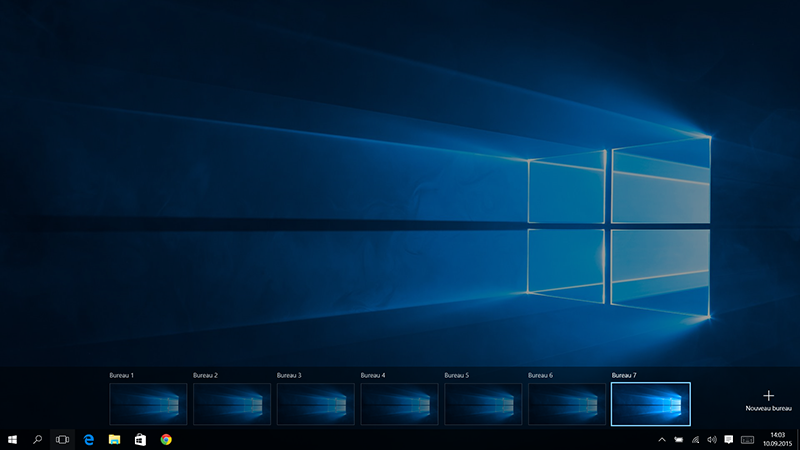Open the Windows Store app
Image resolution: width=800 pixels, height=450 pixels.
tap(140, 439)
